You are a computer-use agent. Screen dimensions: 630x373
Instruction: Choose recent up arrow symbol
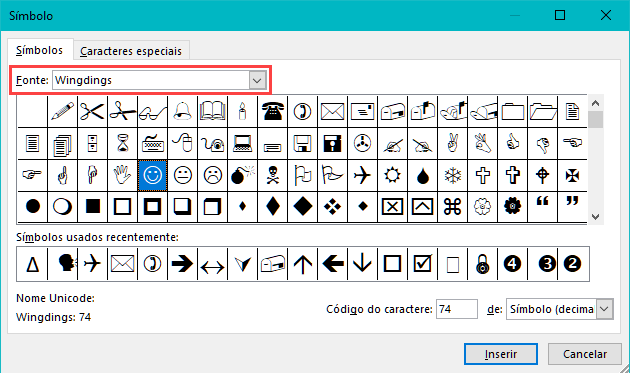click(303, 264)
